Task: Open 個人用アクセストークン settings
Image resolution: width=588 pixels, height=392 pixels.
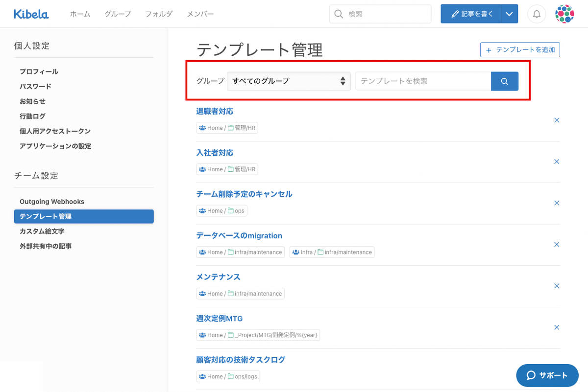Action: tap(55, 131)
